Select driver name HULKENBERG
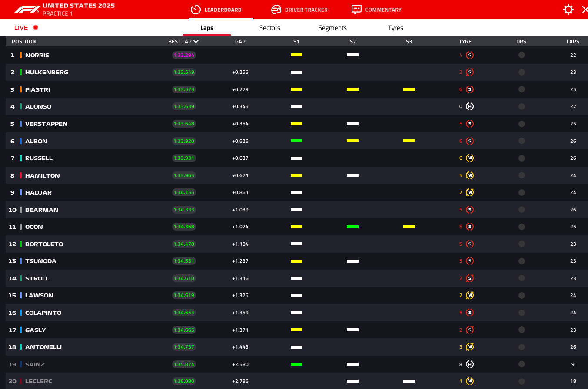This screenshot has height=389, width=588. [x=47, y=72]
